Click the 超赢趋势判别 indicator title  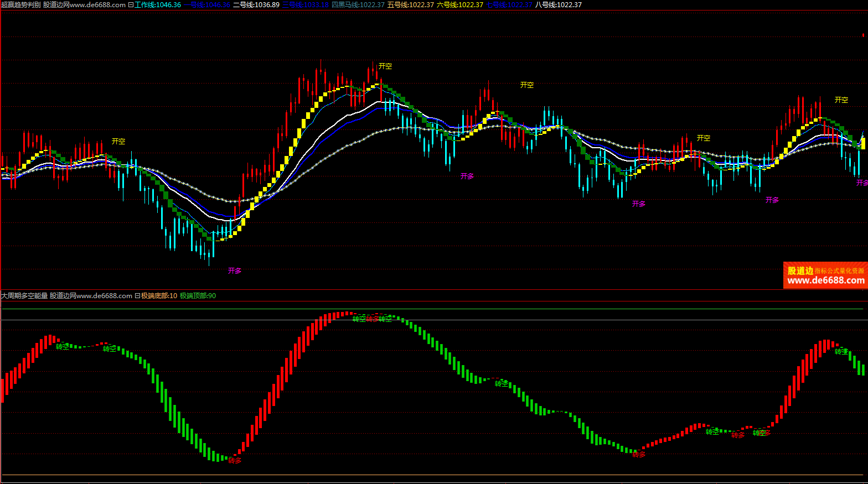tap(21, 5)
